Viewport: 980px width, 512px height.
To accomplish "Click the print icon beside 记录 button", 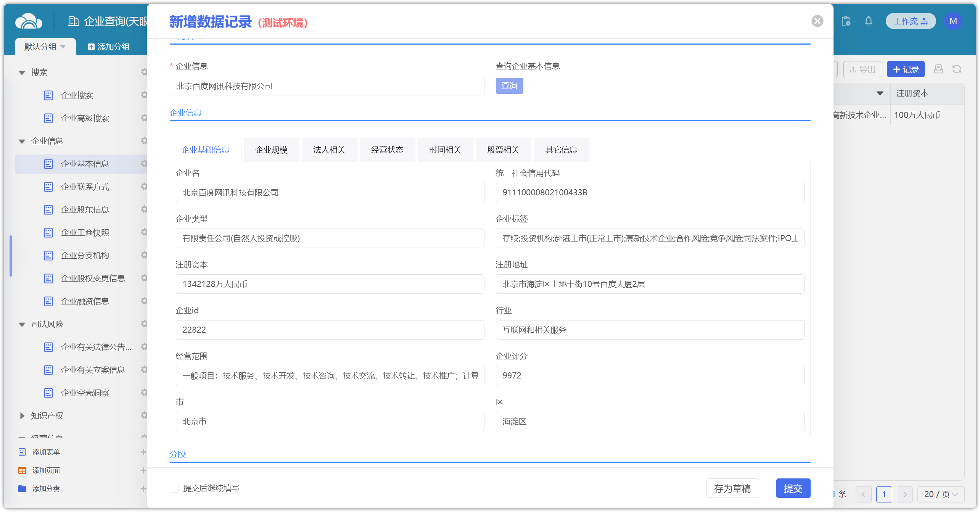I will click(938, 69).
